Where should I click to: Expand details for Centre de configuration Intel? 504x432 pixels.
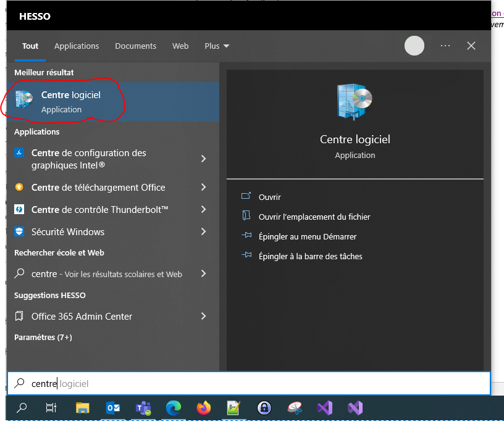click(203, 159)
